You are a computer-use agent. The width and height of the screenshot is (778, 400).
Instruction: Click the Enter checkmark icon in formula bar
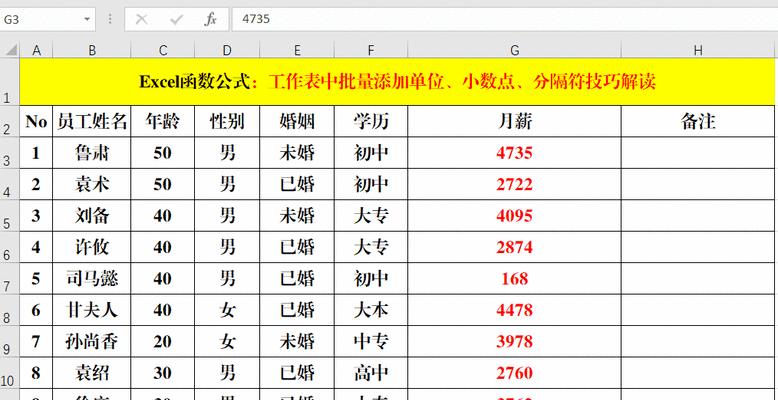176,19
